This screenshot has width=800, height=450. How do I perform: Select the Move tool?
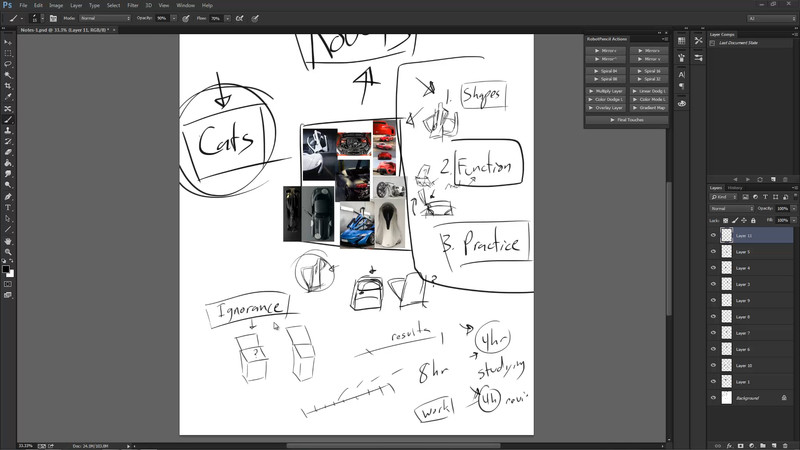pyautogui.click(x=8, y=42)
